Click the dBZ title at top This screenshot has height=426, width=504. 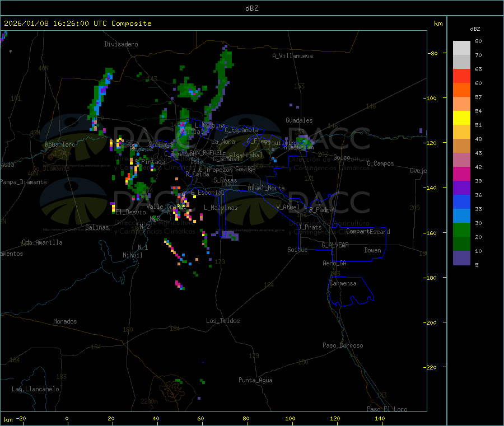point(251,8)
